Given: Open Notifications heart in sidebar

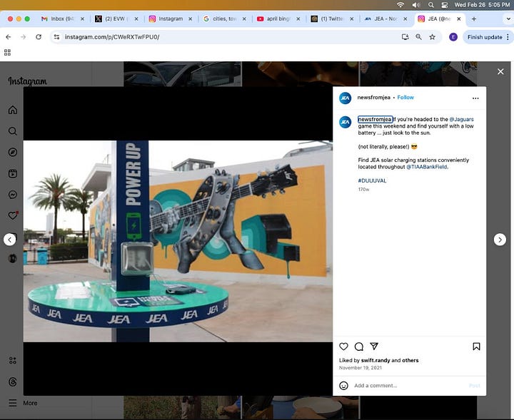Looking at the screenshot, I should pyautogui.click(x=12, y=216).
